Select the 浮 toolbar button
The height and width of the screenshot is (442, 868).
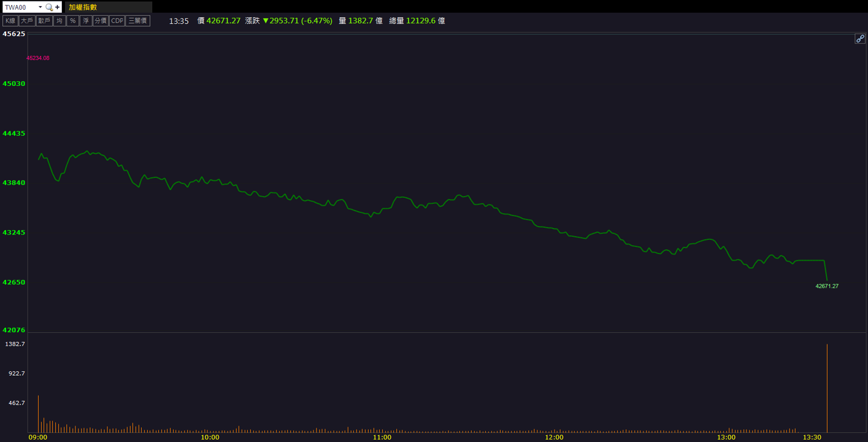tap(86, 21)
